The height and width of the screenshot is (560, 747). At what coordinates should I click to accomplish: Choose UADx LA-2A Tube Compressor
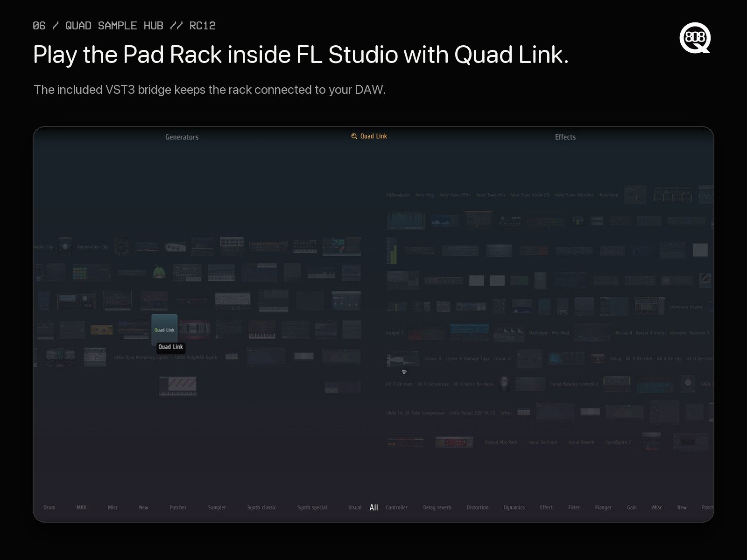(x=415, y=413)
